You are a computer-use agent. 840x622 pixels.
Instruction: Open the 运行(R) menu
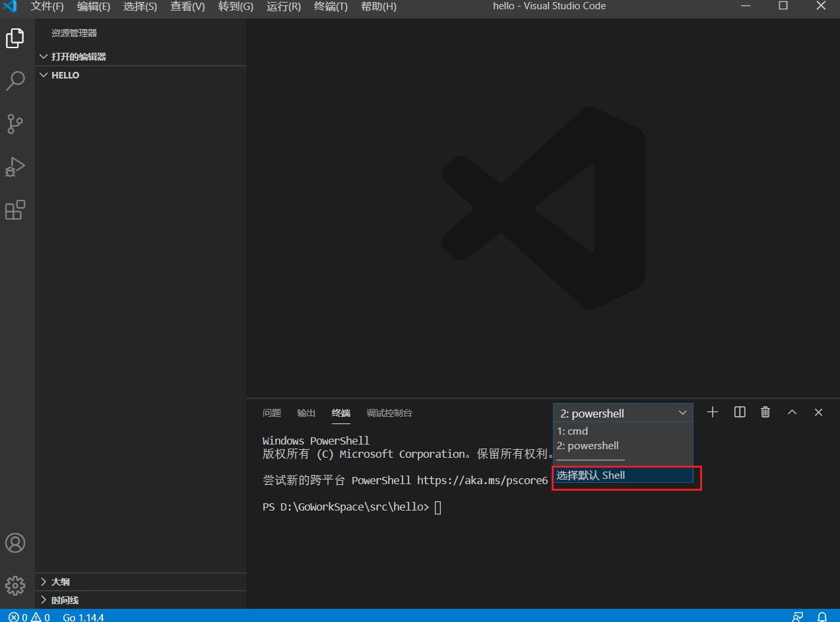click(x=284, y=7)
